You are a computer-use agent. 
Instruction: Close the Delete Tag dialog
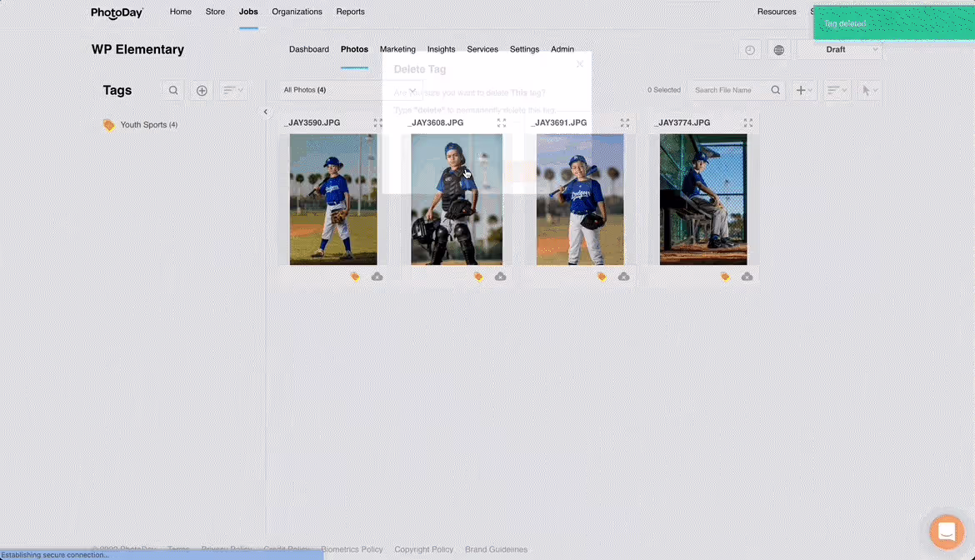(x=579, y=64)
